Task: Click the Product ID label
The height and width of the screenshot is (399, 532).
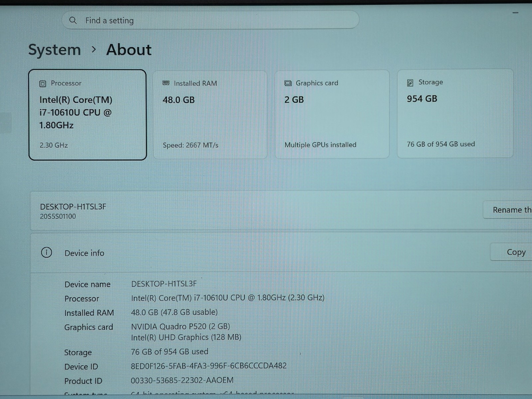Action: click(x=83, y=381)
